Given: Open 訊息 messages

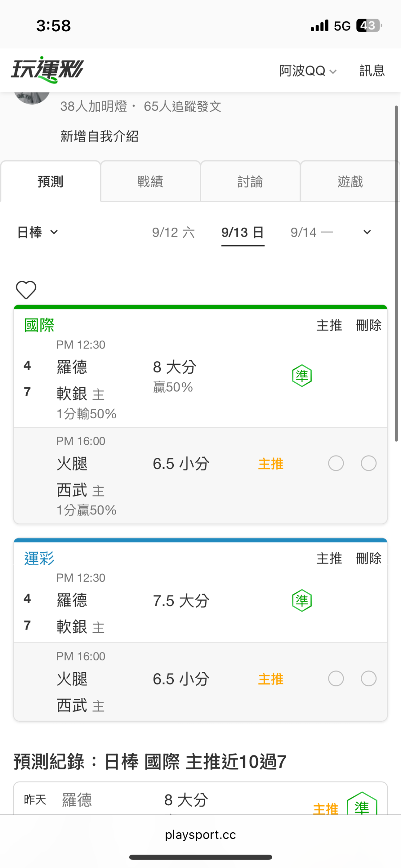Looking at the screenshot, I should 372,71.
